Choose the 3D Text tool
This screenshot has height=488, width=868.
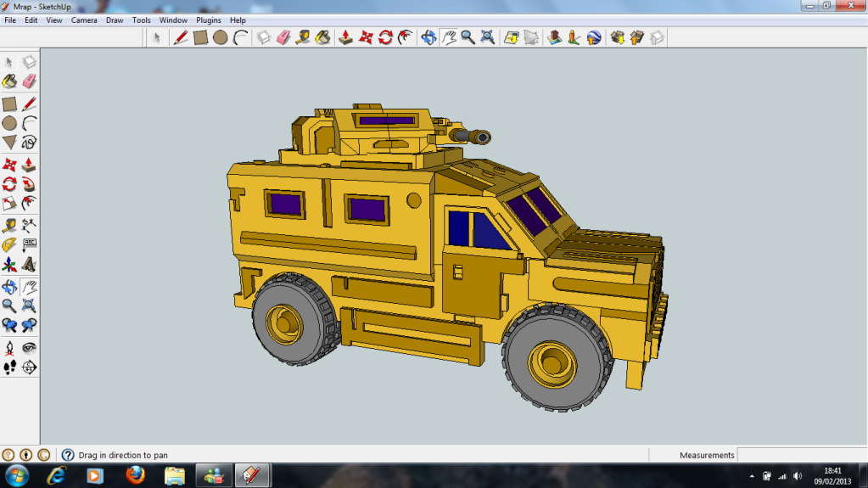[x=29, y=264]
